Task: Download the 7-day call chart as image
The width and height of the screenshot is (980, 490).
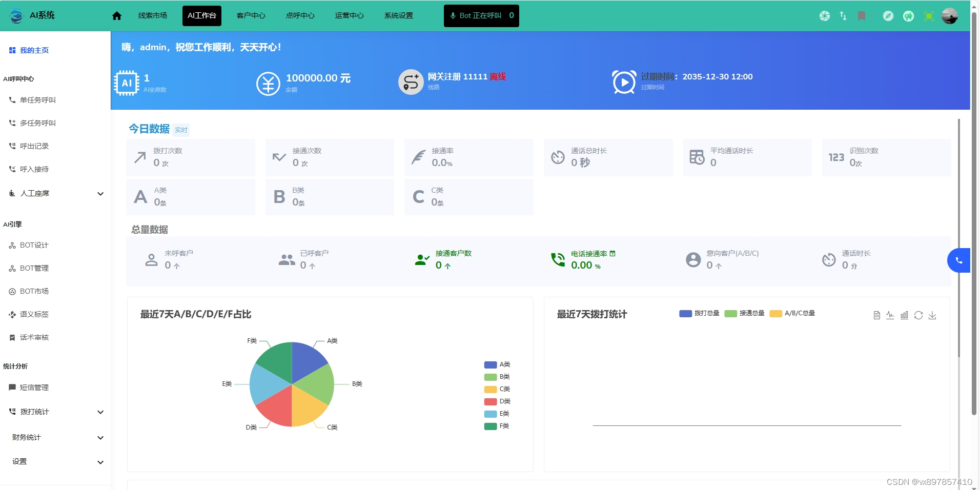Action: (932, 315)
